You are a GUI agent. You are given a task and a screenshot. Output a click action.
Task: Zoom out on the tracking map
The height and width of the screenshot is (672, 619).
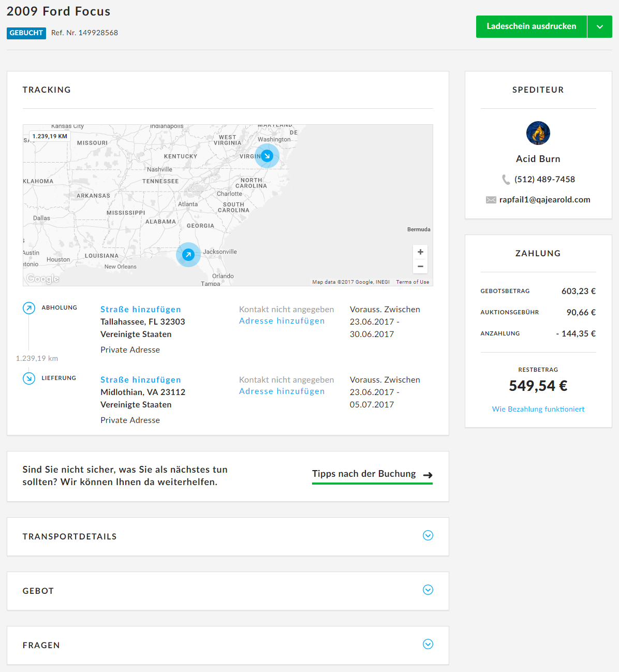coord(420,266)
